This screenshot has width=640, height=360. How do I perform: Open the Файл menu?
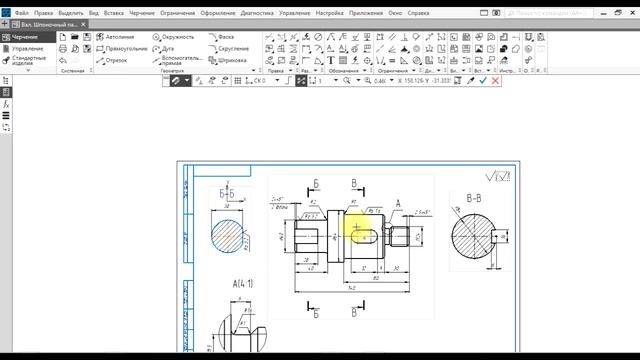(22, 13)
